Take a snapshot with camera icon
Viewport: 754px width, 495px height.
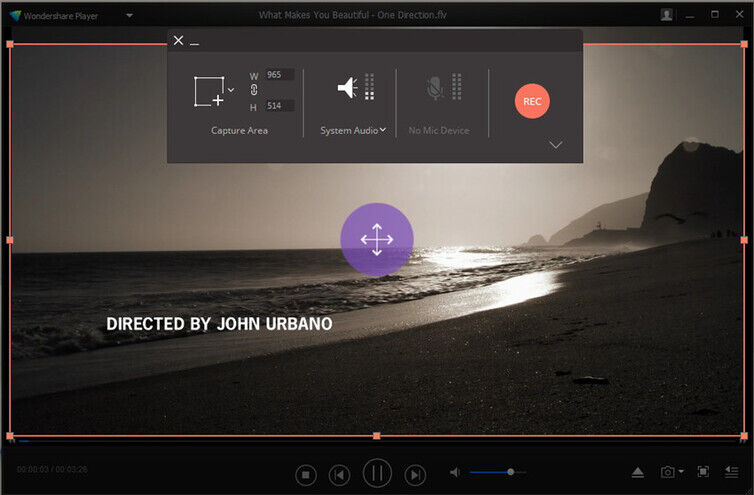(x=667, y=472)
